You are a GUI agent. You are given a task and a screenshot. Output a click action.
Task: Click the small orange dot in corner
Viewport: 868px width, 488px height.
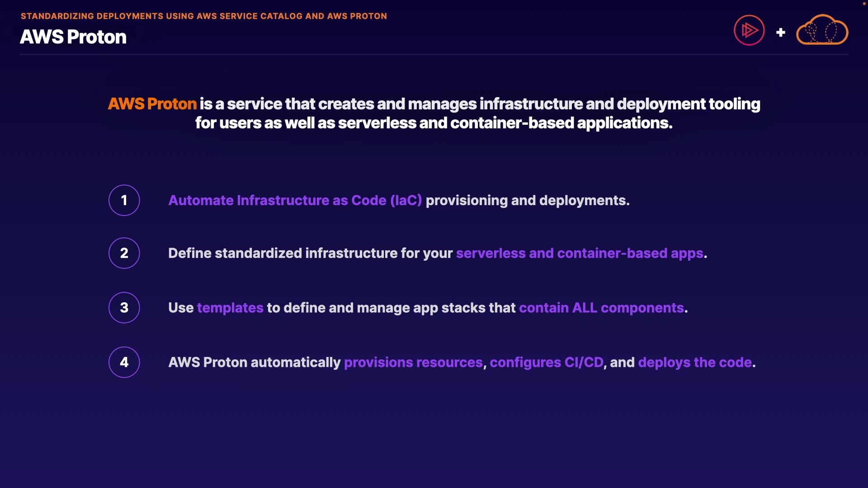point(864,3)
